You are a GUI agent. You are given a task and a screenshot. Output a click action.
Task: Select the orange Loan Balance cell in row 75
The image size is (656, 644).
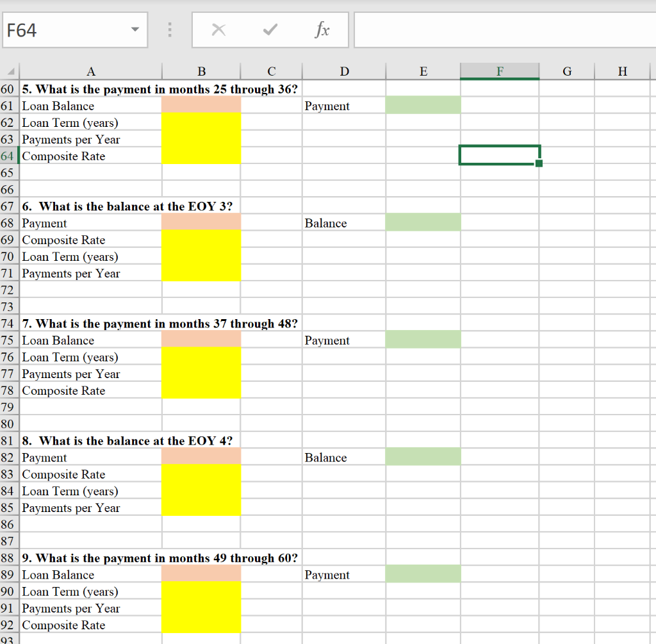click(x=201, y=340)
